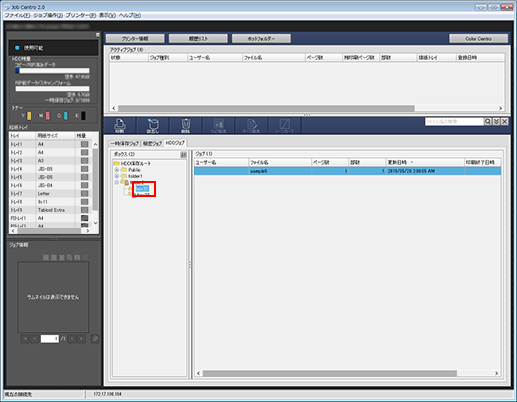Select the sample6 job row
Viewport: 517px width, 402px height.
click(x=347, y=171)
